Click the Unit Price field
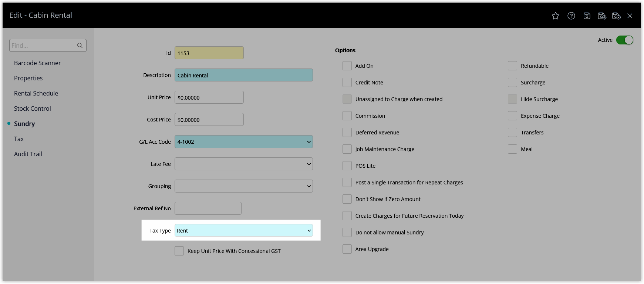This screenshot has height=284, width=644. pos(209,97)
